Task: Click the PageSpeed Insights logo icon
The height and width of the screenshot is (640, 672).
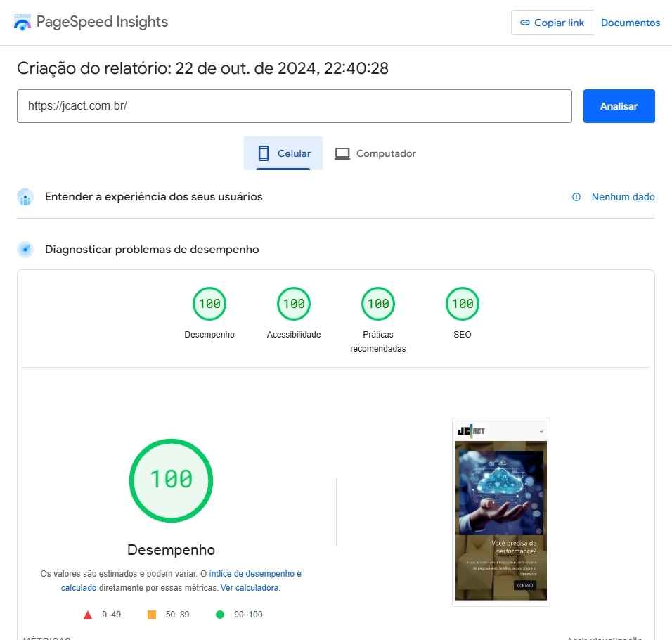Action: click(x=22, y=22)
